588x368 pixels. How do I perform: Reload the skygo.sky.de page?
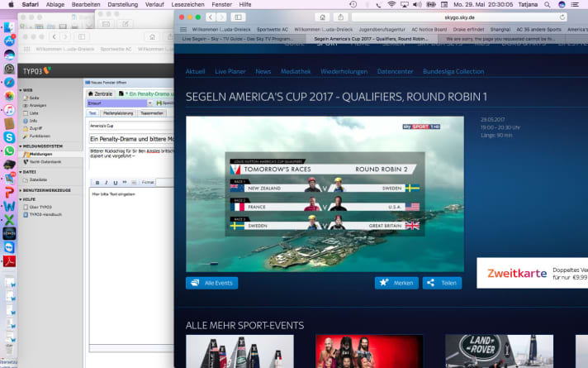pos(562,17)
